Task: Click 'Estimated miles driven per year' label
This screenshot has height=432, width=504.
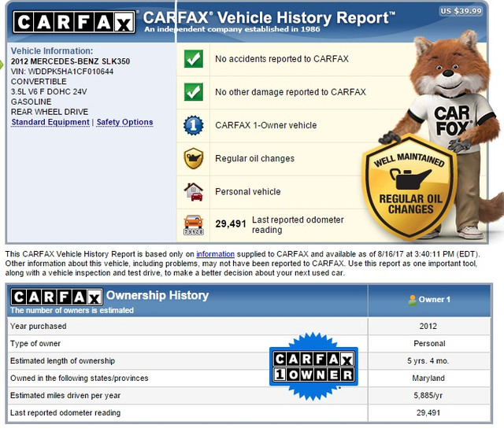Action: [x=65, y=395]
